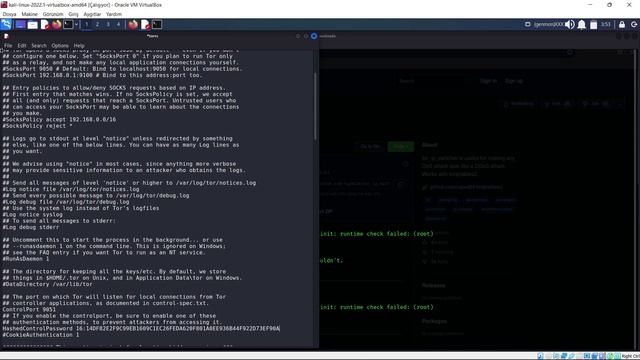Open the Makine menu of VirtualBox
The height and width of the screenshot is (360, 640).
[29, 14]
